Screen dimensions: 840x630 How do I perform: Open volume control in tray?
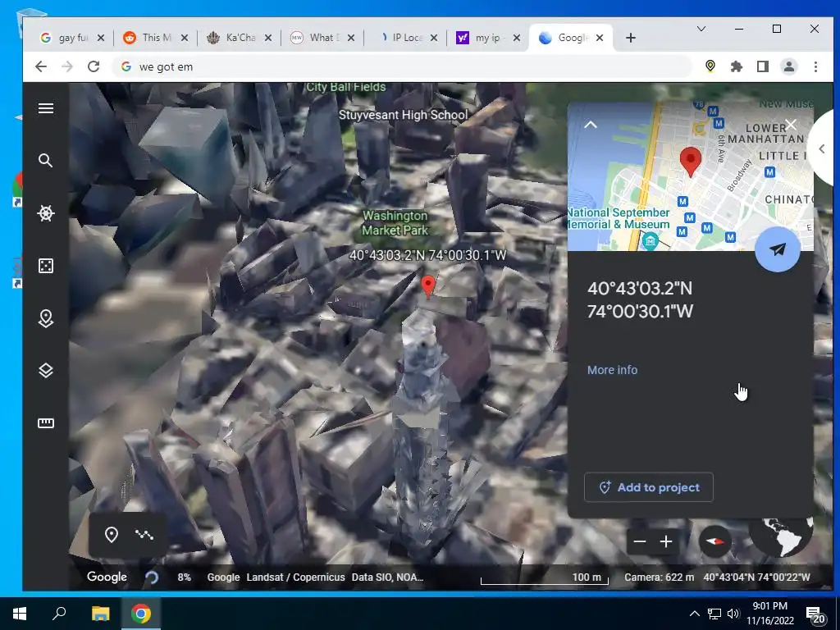click(x=733, y=614)
